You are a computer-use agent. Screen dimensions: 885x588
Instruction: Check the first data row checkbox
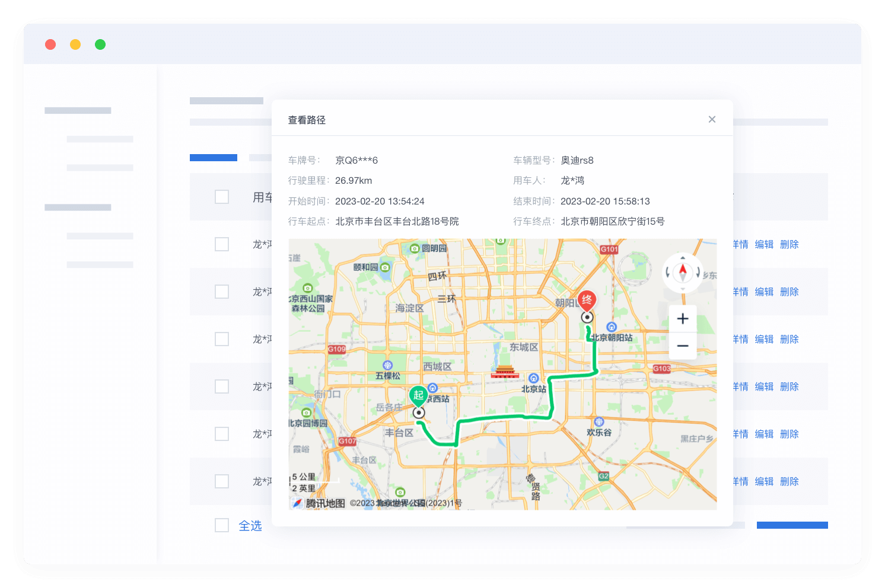[x=222, y=244]
